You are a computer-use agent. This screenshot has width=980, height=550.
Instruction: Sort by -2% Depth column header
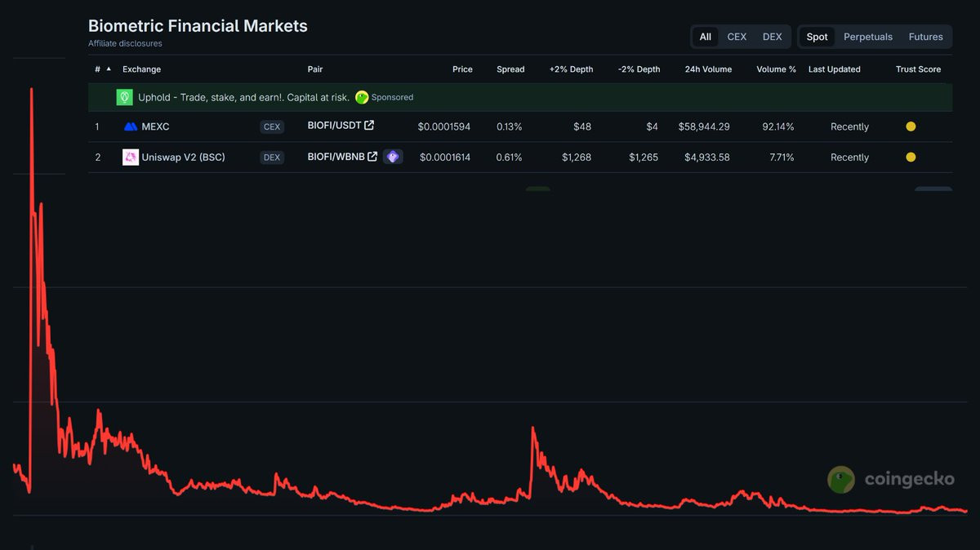pyautogui.click(x=638, y=69)
